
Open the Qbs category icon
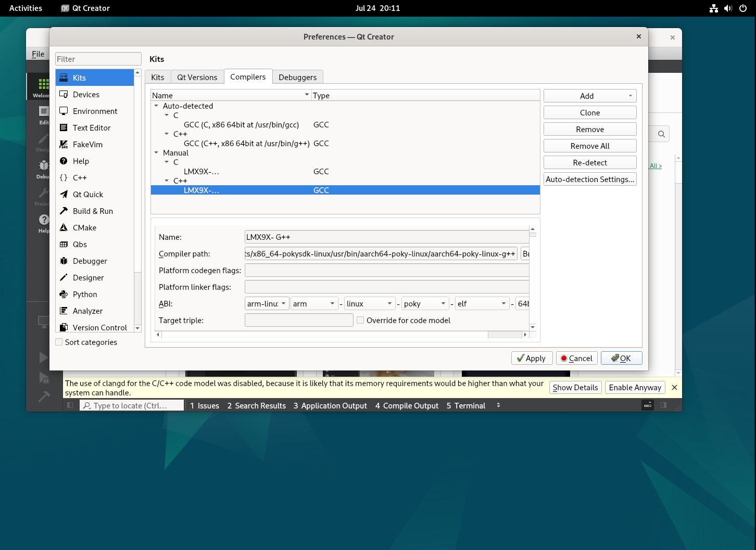tap(64, 244)
